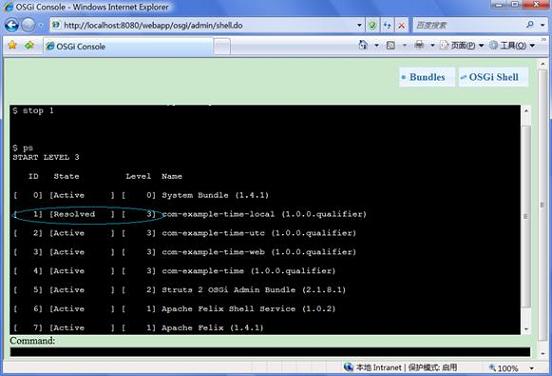Click the red Stop loading icon
The image size is (552, 376).
point(401,25)
